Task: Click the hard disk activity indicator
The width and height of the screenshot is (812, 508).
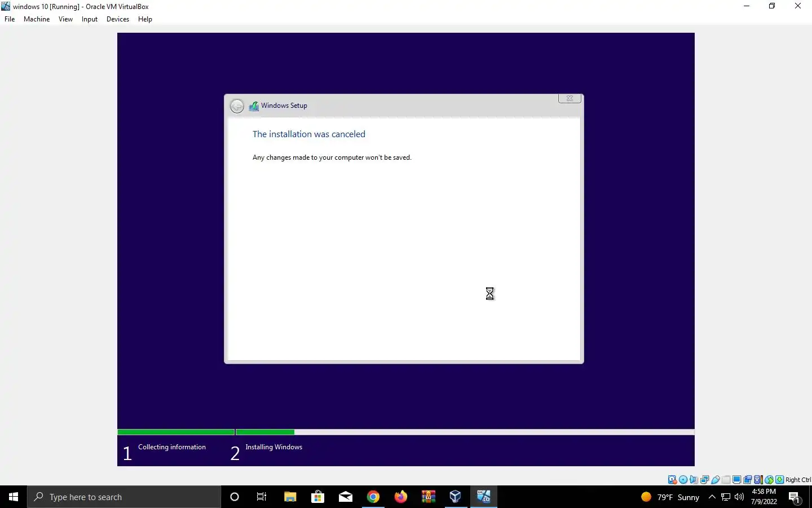Action: point(672,480)
